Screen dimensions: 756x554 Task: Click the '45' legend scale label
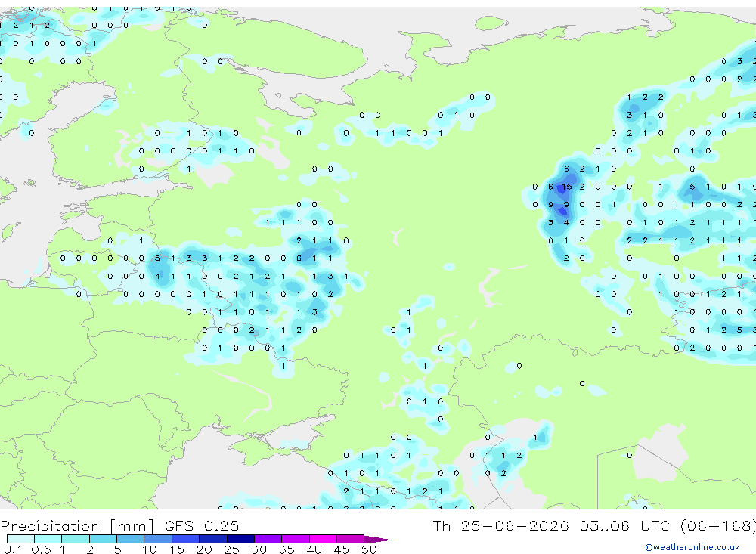tap(342, 549)
